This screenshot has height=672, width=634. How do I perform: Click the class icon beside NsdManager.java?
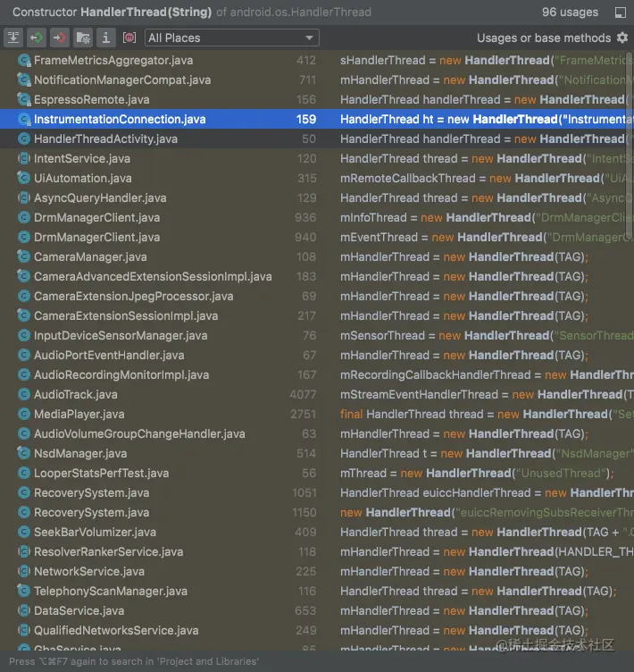click(x=24, y=453)
